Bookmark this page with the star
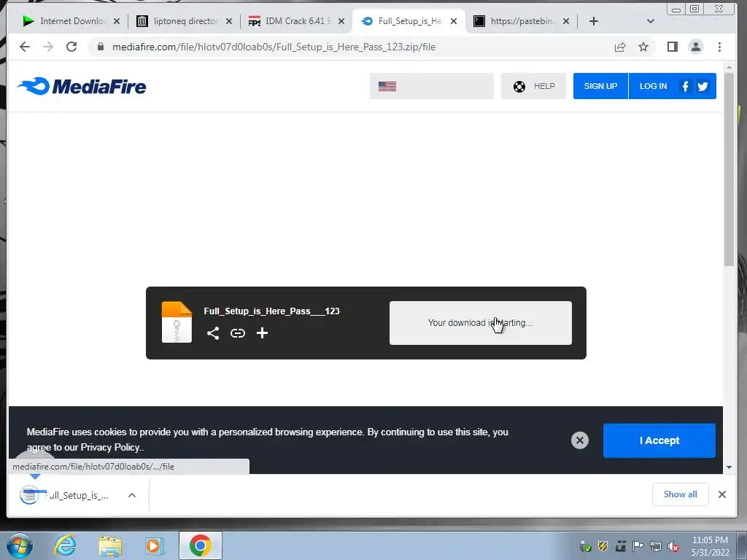 (643, 47)
